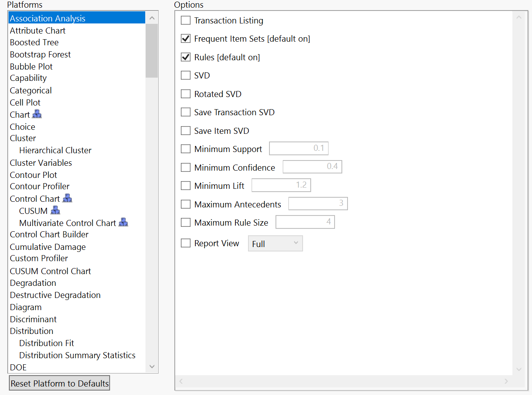The width and height of the screenshot is (532, 395).
Task: Select Custom Profiler in the list
Action: (x=38, y=258)
